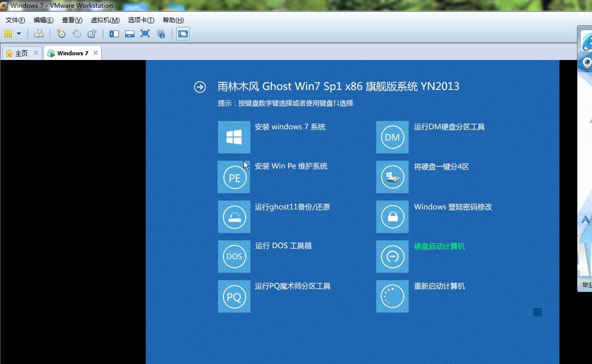The height and width of the screenshot is (364, 592).
Task: Click the ghost11 backup/restore tile icon
Action: (234, 217)
